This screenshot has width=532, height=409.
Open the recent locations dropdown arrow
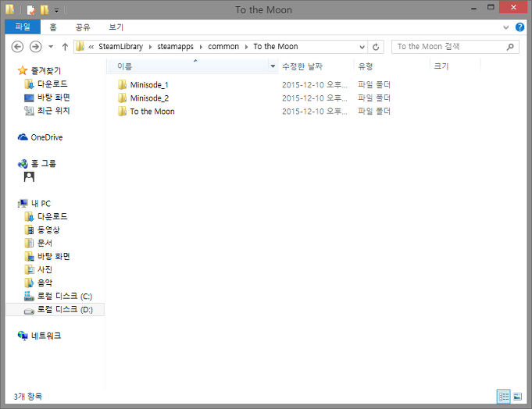51,46
